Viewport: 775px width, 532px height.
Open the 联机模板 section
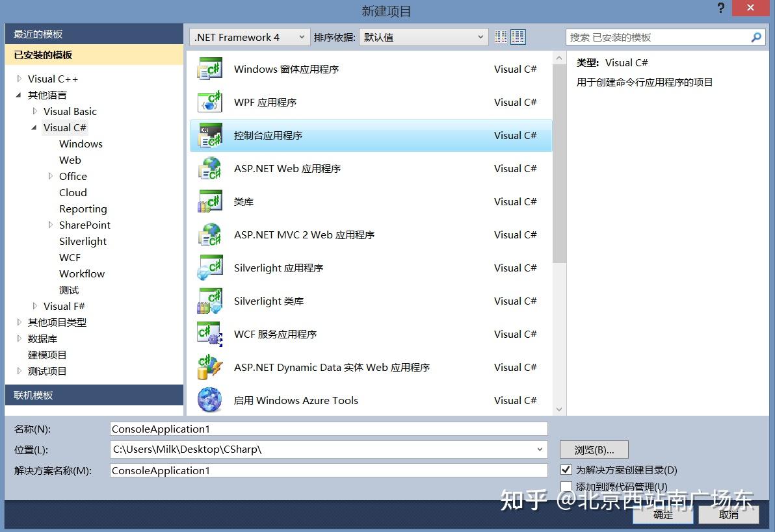click(x=94, y=395)
